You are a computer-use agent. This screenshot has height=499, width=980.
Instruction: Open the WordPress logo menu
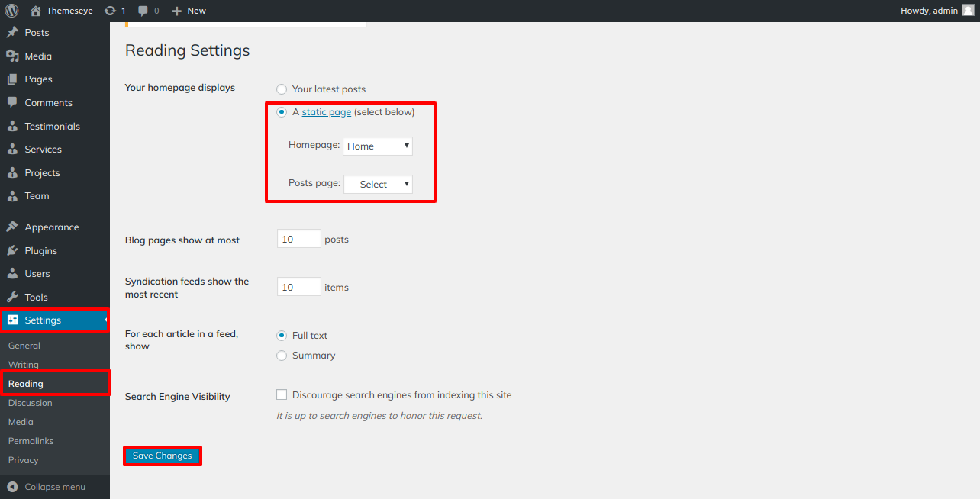point(10,10)
